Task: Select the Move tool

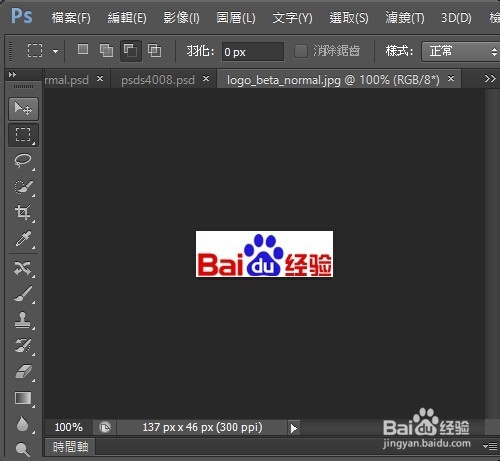Action: point(23,109)
